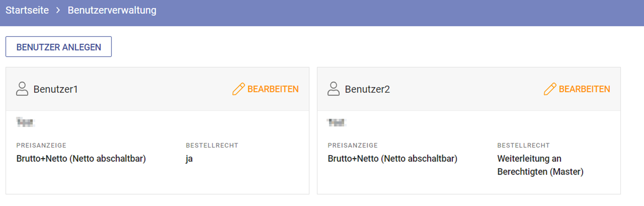Click the pencil icon for Benutzer2

[x=550, y=89]
